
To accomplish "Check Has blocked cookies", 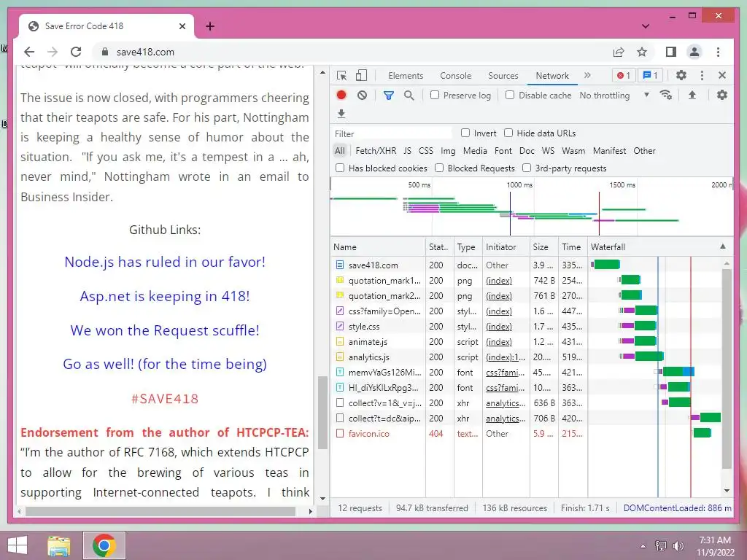I will [340, 168].
